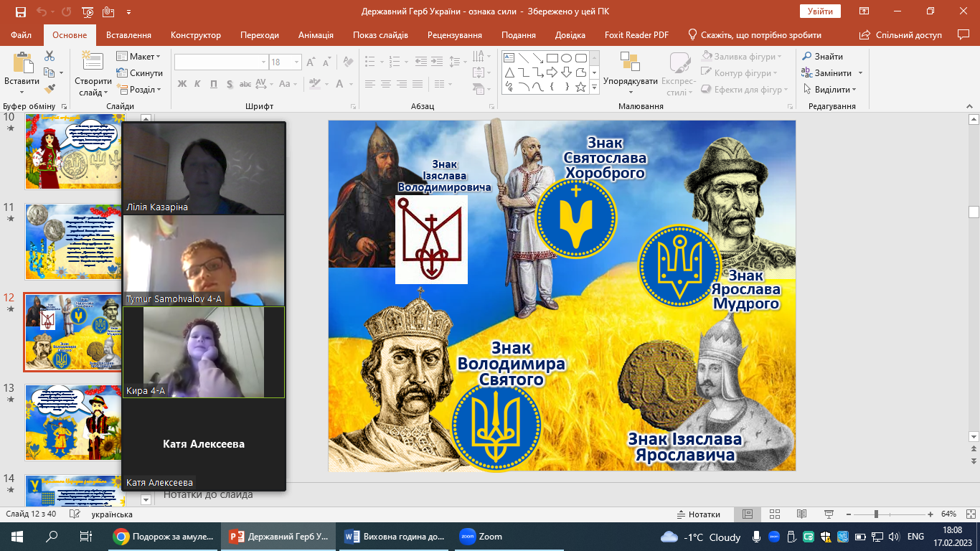Start slideshow from status bar icon
980x551 pixels.
coord(828,514)
